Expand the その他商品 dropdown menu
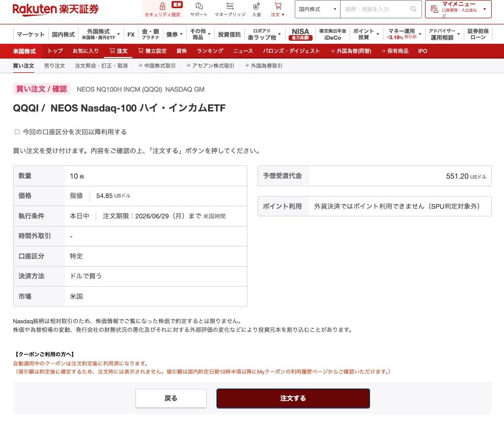The image size is (504, 421). pyautogui.click(x=200, y=35)
